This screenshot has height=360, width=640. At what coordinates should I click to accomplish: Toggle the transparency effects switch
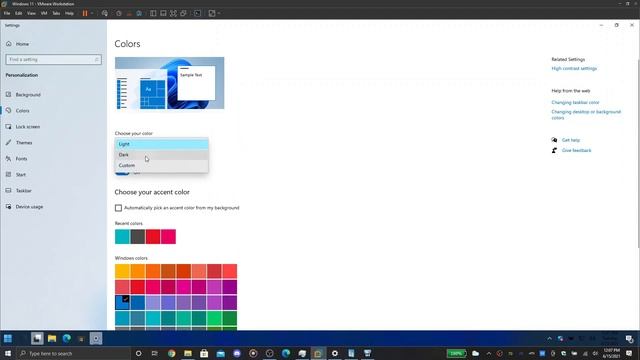(122, 173)
